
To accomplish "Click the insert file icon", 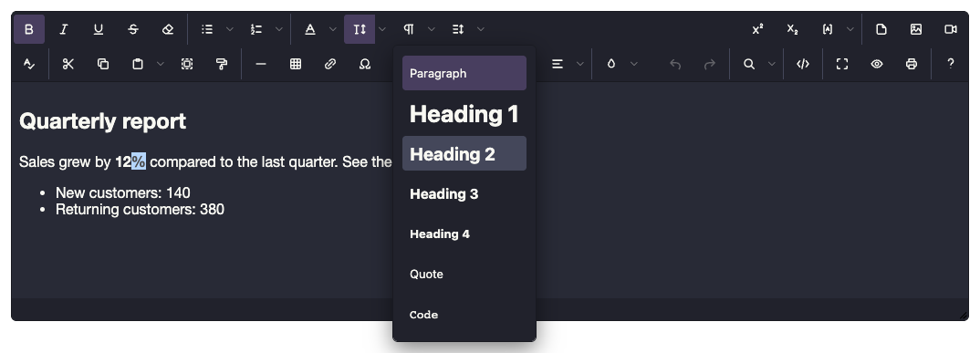I will pyautogui.click(x=881, y=29).
